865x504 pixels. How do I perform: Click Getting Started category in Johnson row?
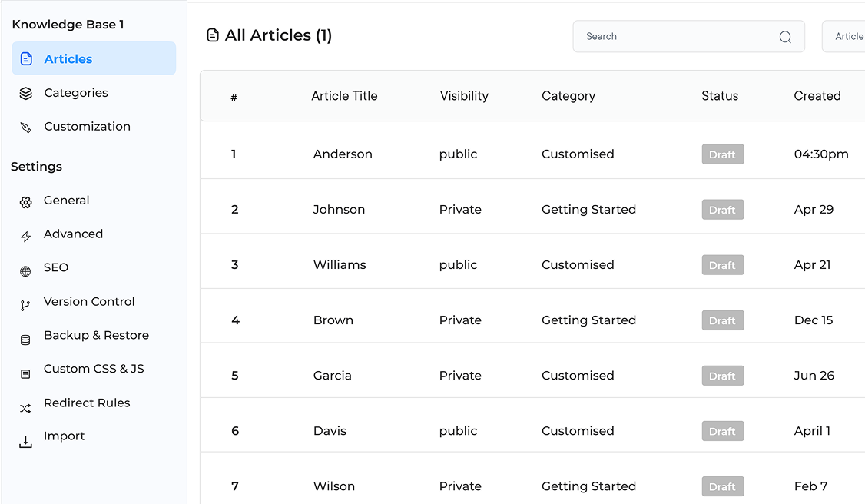click(x=588, y=210)
